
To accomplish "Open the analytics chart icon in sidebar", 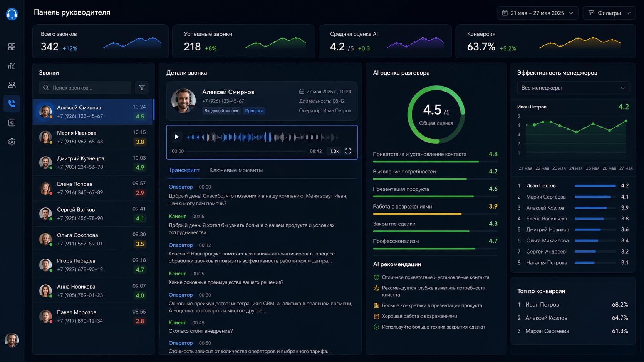I will tap(12, 66).
